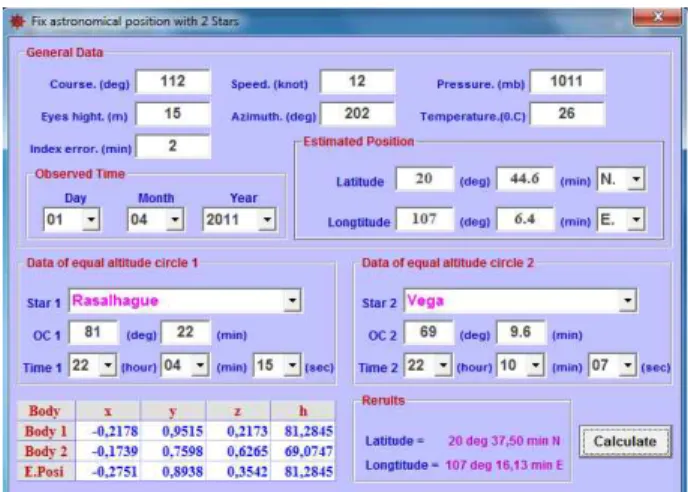
Task: Click the E.Posi z cell 0,3542
Action: pos(238,471)
